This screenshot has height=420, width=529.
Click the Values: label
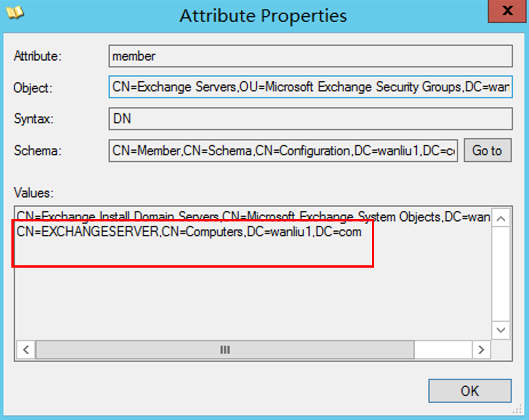coord(33,193)
